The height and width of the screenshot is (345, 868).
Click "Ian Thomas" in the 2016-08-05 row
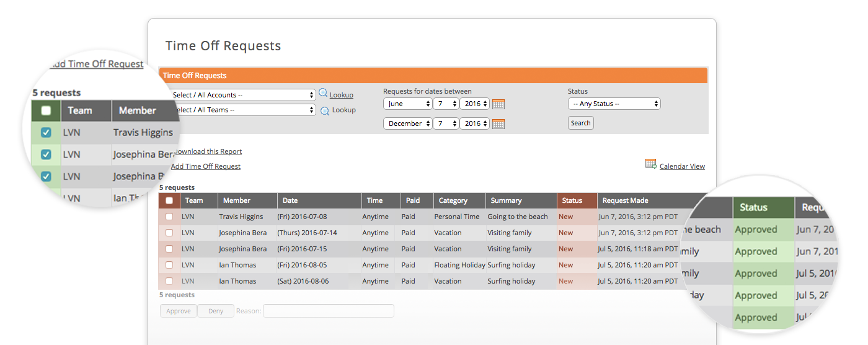(x=237, y=265)
